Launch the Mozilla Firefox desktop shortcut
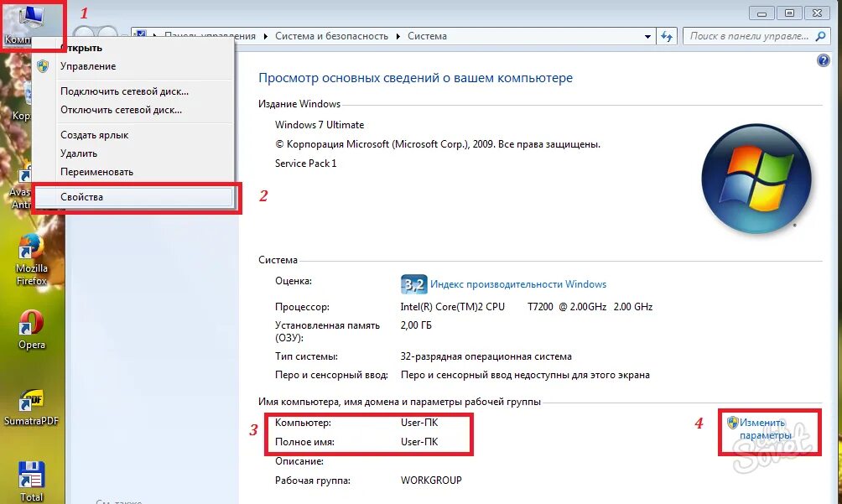This screenshot has height=504, width=842. [x=31, y=259]
